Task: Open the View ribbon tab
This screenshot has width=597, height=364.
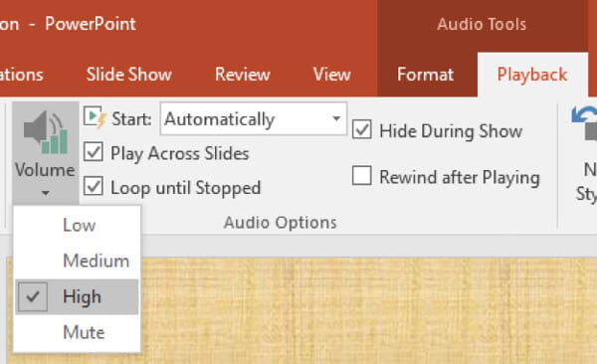Action: point(331,75)
